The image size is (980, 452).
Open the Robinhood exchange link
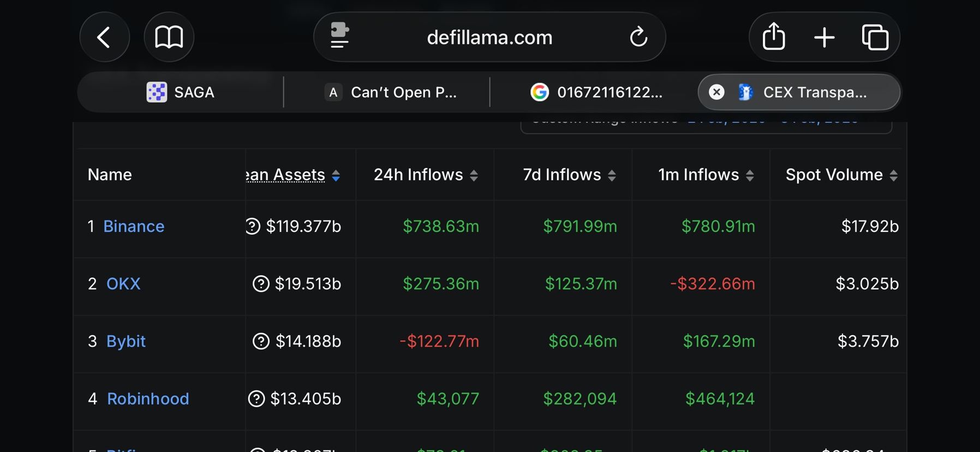click(x=148, y=399)
